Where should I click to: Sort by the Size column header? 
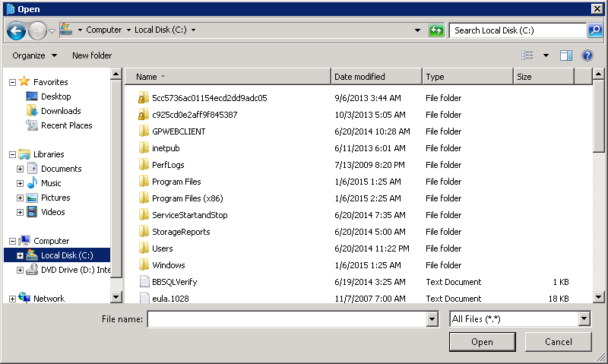tap(543, 77)
